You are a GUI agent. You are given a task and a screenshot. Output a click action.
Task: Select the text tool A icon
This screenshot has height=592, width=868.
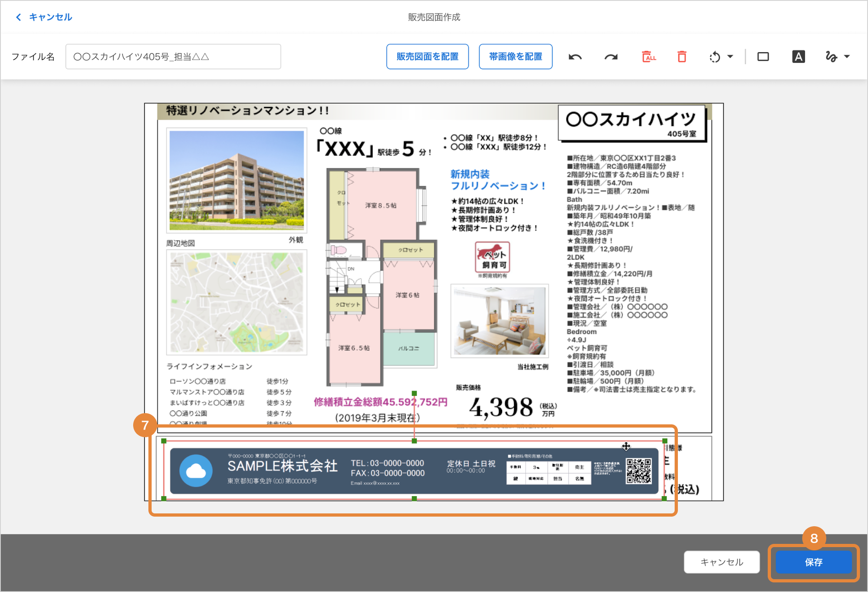(x=798, y=57)
